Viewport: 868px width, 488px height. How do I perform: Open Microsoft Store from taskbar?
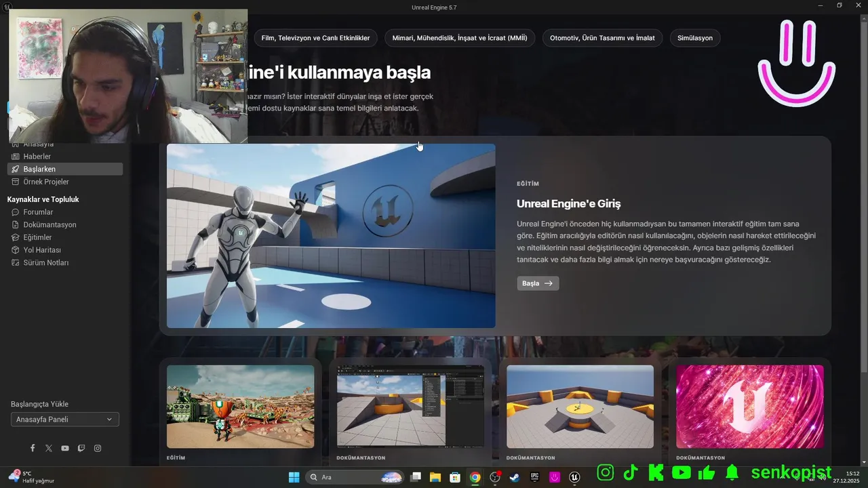[455, 477]
